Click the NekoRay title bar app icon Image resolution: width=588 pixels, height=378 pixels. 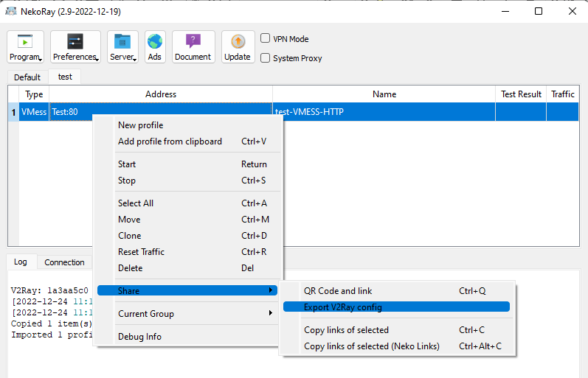click(x=11, y=11)
